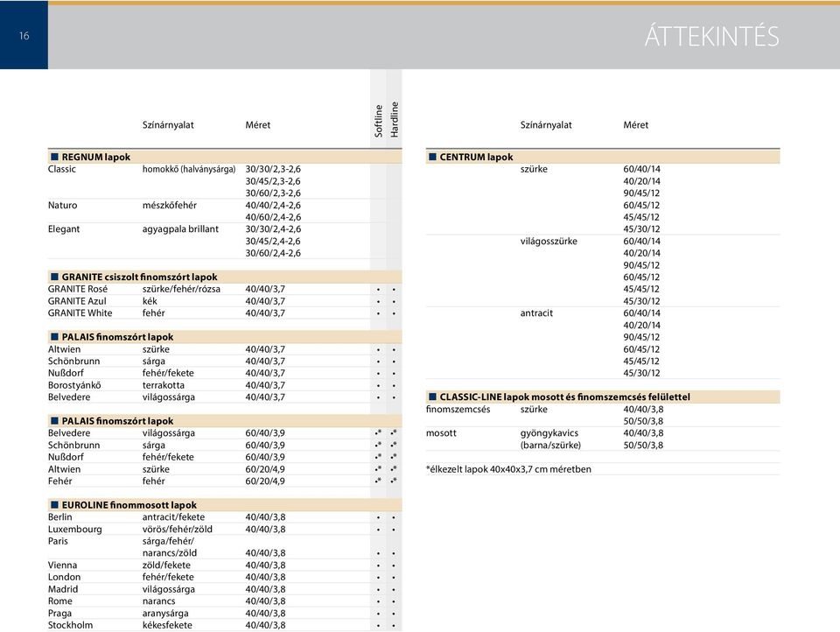The height and width of the screenshot is (632, 840).
Task: Select the Borostyánkő row label
Action: tap(74, 385)
